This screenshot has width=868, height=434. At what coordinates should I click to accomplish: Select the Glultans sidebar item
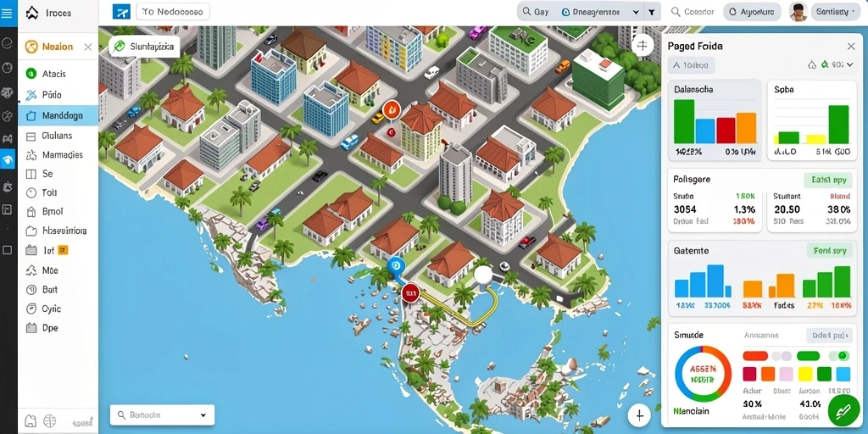[x=58, y=136]
